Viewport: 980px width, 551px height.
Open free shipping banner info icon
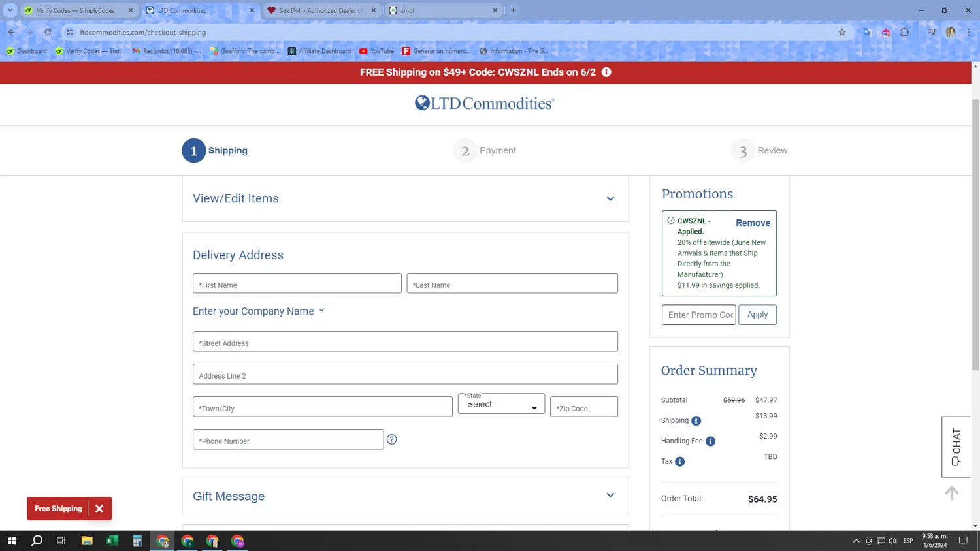click(606, 72)
